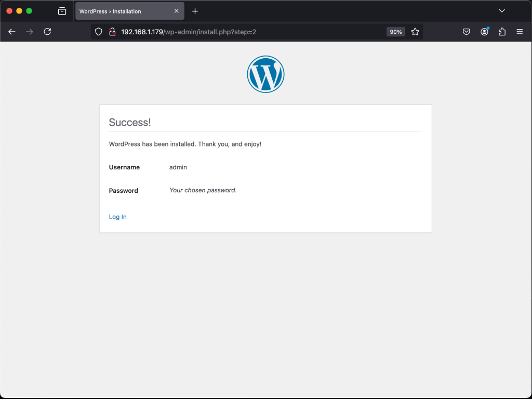Click the save to Pocket icon
Screen dimensions: 532x399
tap(466, 32)
